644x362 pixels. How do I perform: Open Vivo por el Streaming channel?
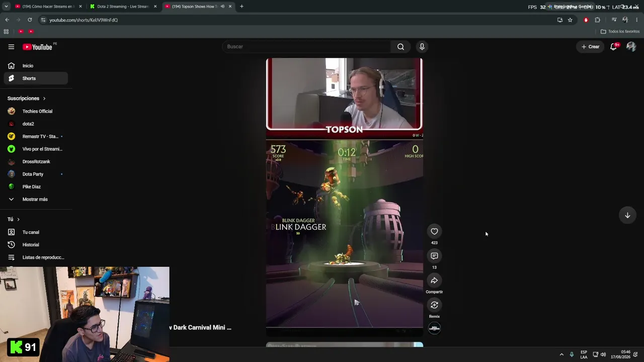(x=36, y=149)
